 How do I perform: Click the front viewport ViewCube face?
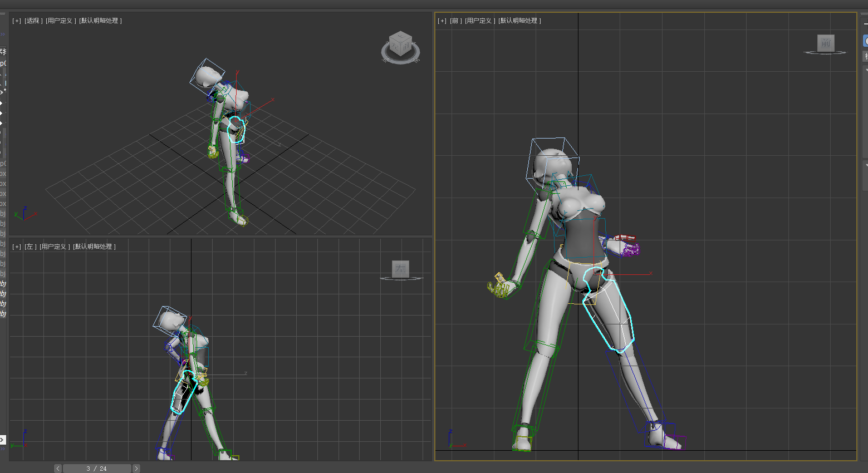point(826,43)
